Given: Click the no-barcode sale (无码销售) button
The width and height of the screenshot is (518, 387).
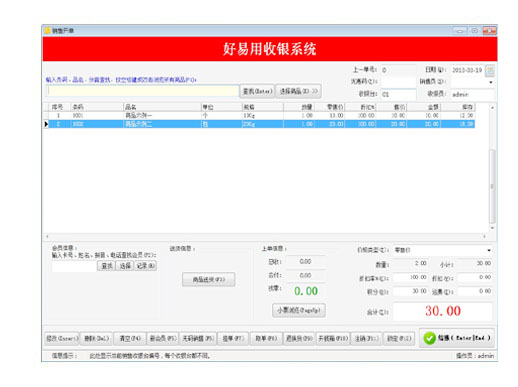Looking at the screenshot, I should coord(198,339).
